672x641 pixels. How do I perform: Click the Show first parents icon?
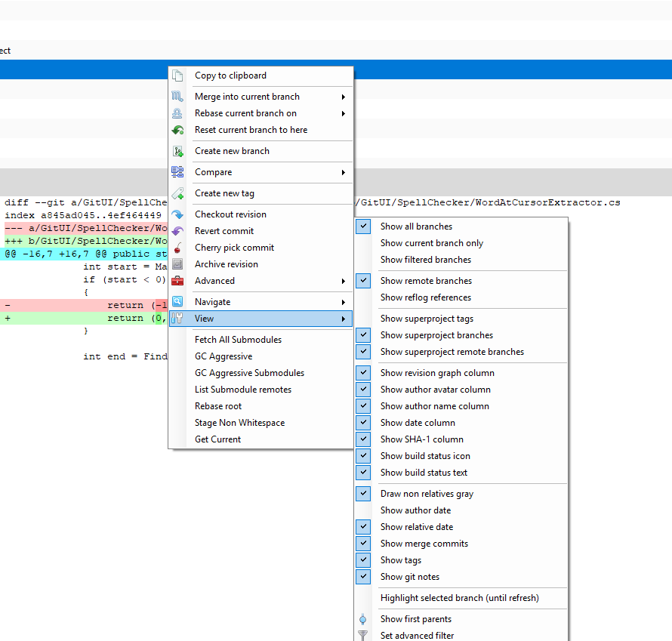coord(363,619)
